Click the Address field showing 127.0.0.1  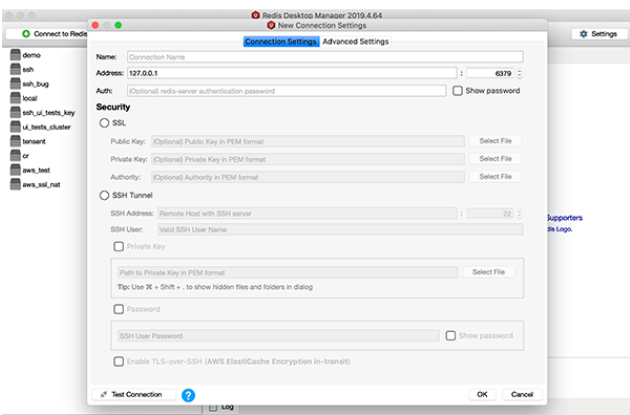292,73
